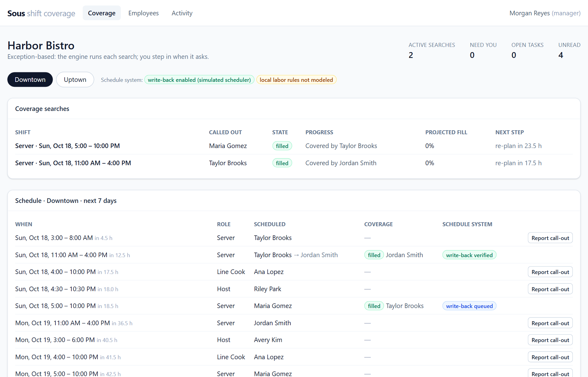
Task: Click the Harbor Bistro heading
Action: [x=41, y=45]
